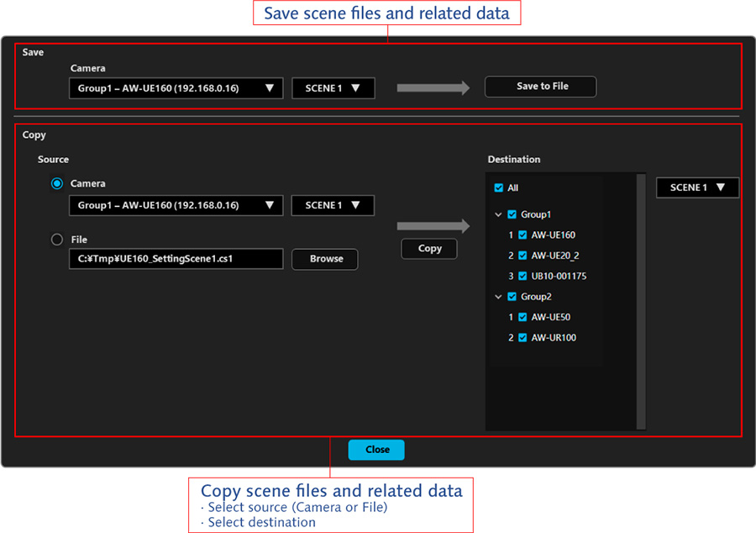Toggle the All destination checkbox
The height and width of the screenshot is (533, 756).
[x=499, y=187]
